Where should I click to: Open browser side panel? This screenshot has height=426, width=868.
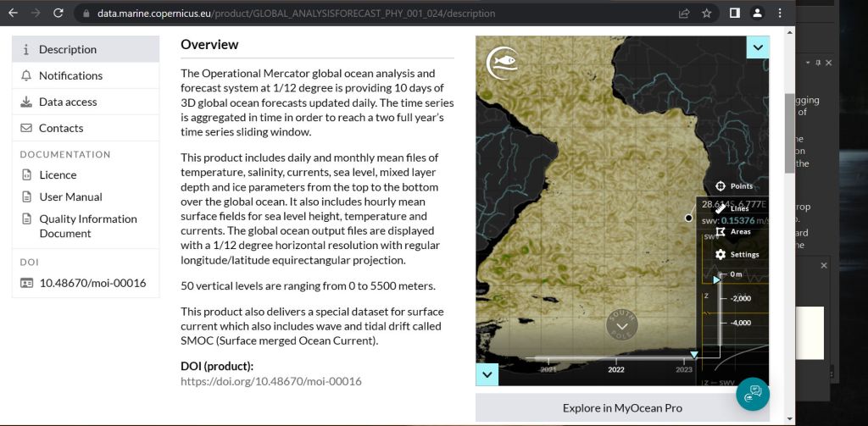[x=734, y=14]
